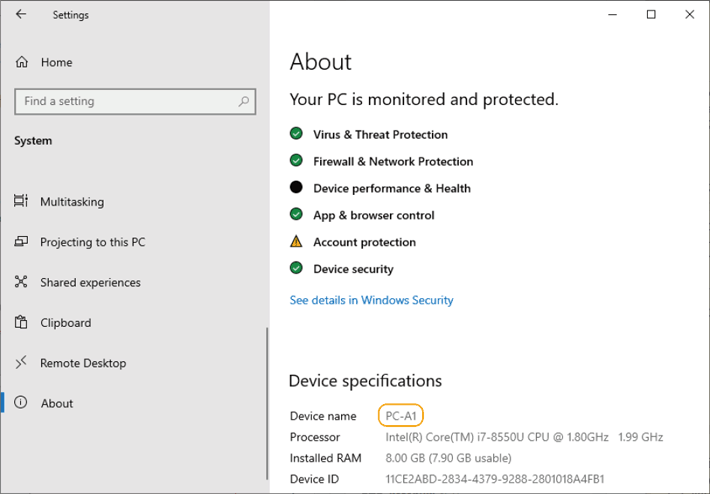Click Firewall & Network Protection label
Image resolution: width=710 pixels, height=494 pixels.
[x=393, y=161]
